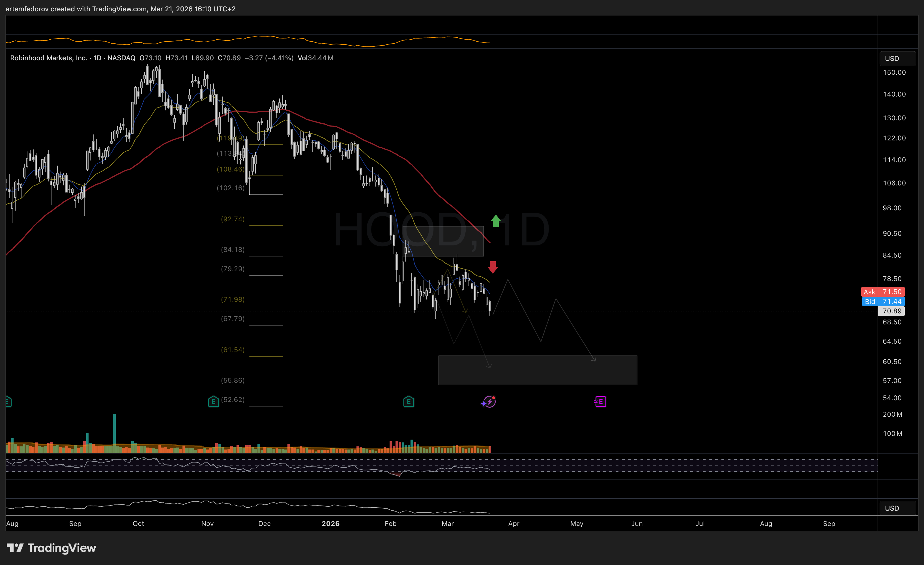Screen dimensions: 924x565
Task: Click the 60.50 price scale label
Action: click(x=892, y=362)
